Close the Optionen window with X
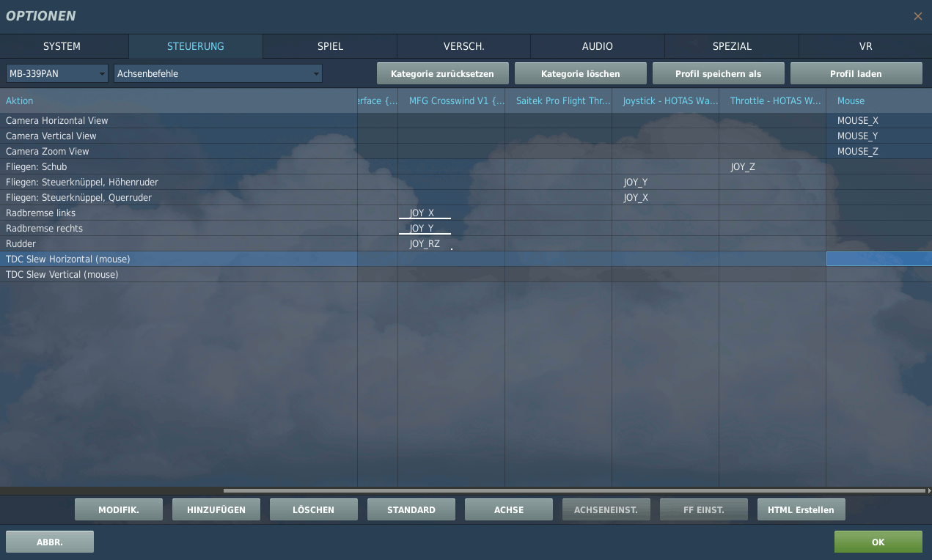Viewport: 932px width, 560px height. tap(917, 16)
